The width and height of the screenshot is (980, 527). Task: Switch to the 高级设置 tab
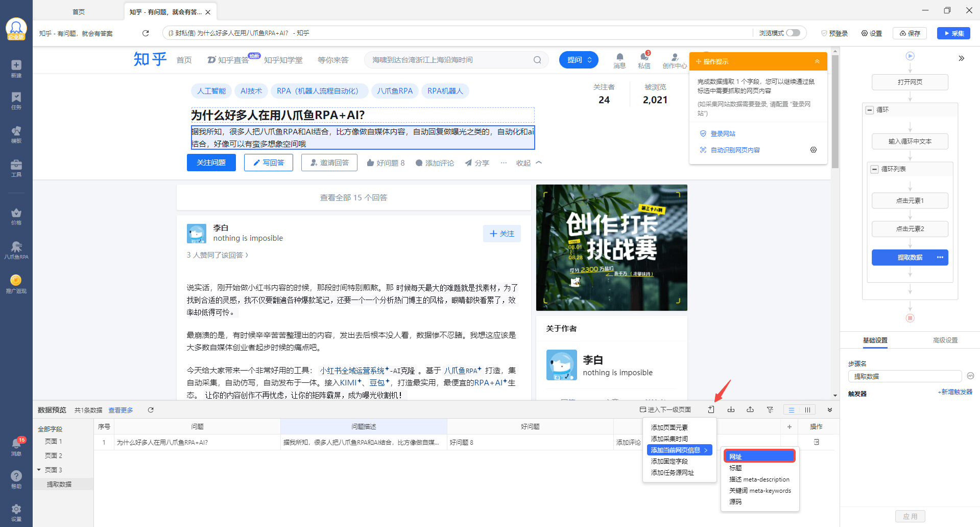click(x=945, y=340)
